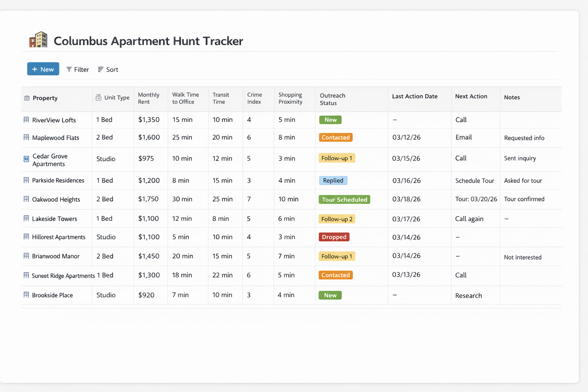The image size is (588, 392).
Task: Click the page icon beside Parkside Residences
Action: coord(26,180)
